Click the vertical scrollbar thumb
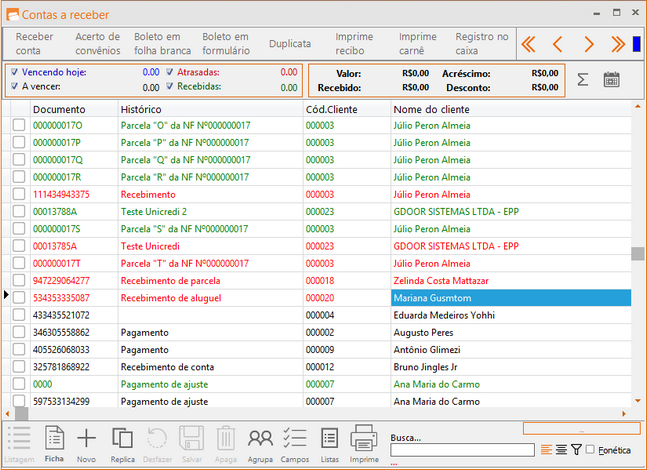The image size is (647, 470). [638, 253]
